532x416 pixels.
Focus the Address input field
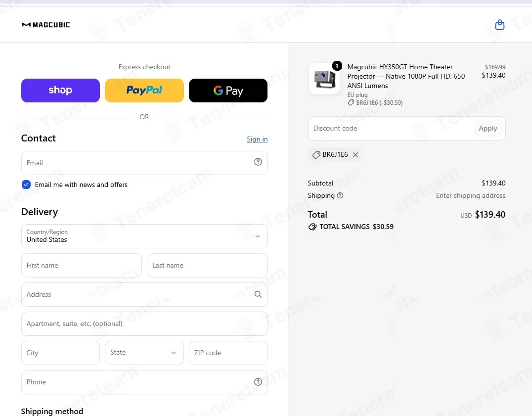click(x=144, y=294)
